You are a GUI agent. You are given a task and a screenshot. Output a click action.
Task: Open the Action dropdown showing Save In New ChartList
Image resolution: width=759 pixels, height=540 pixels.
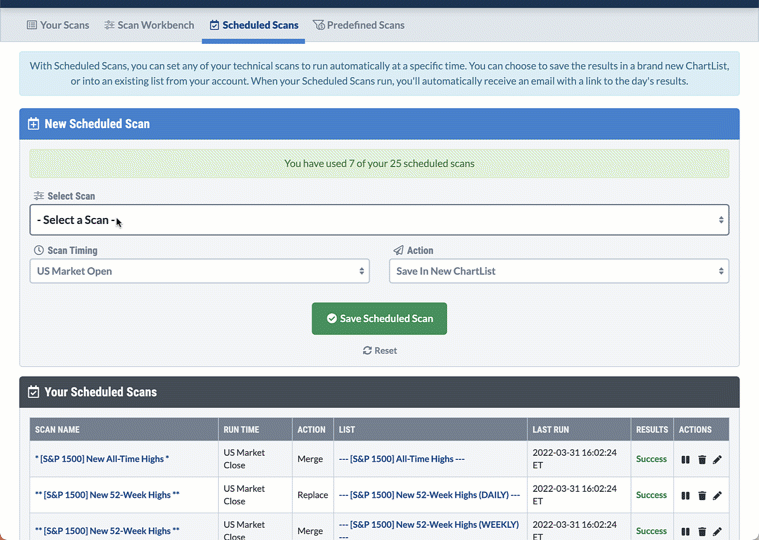[558, 271]
